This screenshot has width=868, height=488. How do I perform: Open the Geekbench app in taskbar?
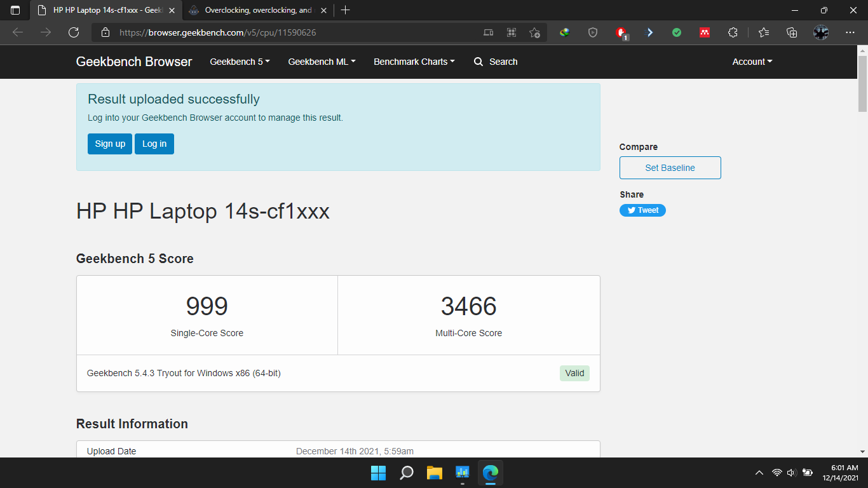click(462, 473)
